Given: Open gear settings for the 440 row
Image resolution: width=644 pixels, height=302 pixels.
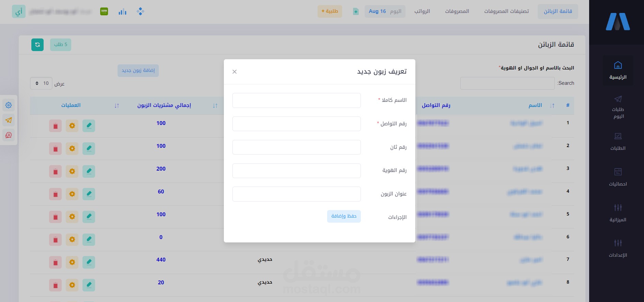Looking at the screenshot, I should [72, 263].
